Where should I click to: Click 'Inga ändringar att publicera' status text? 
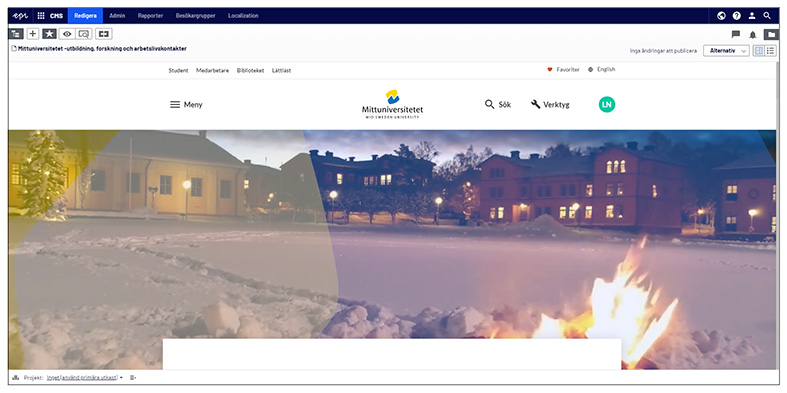663,51
